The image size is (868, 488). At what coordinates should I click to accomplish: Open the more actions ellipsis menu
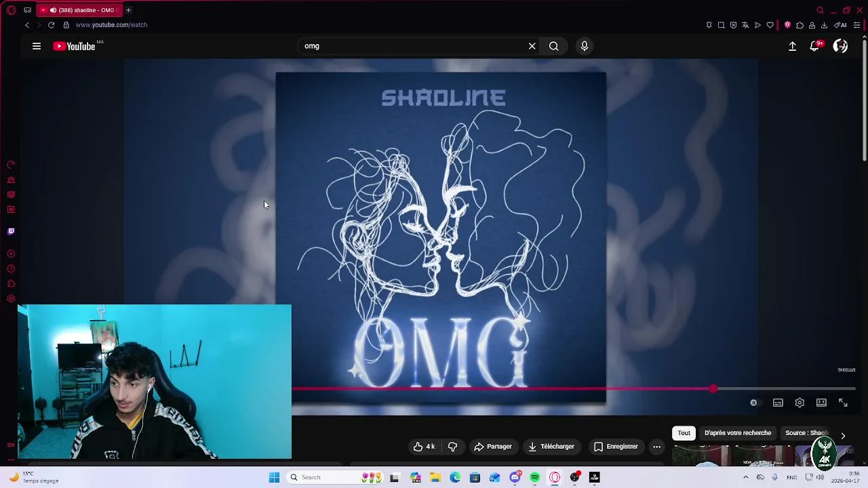pyautogui.click(x=656, y=447)
